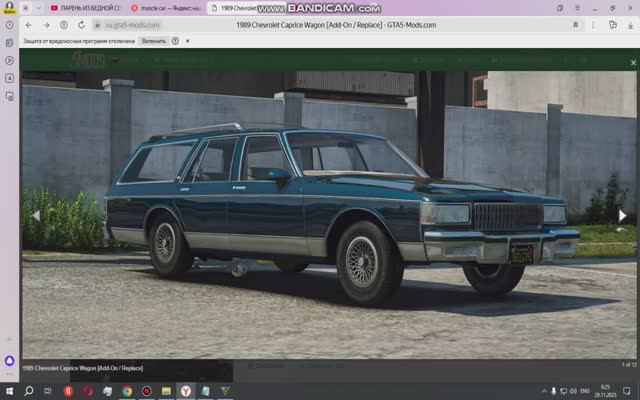Viewport: 640px width, 400px height.
Task: Dismiss the malware protection notification bar
Action: coord(188,41)
